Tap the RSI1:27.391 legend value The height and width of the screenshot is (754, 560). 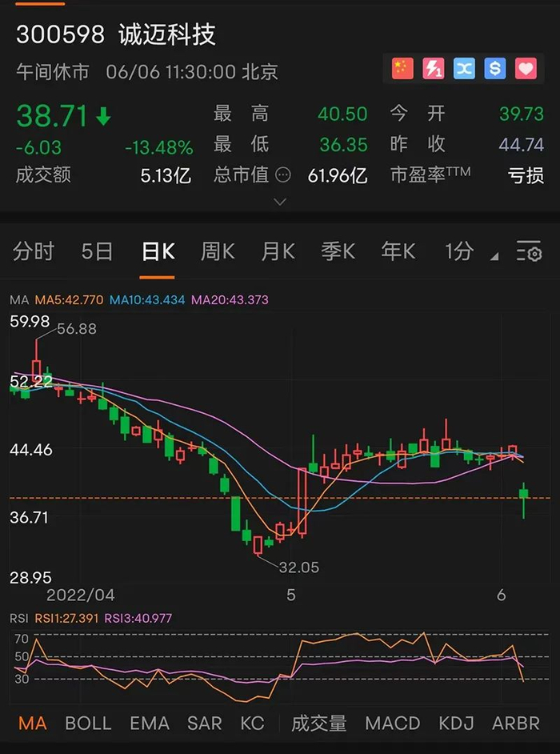point(67,619)
